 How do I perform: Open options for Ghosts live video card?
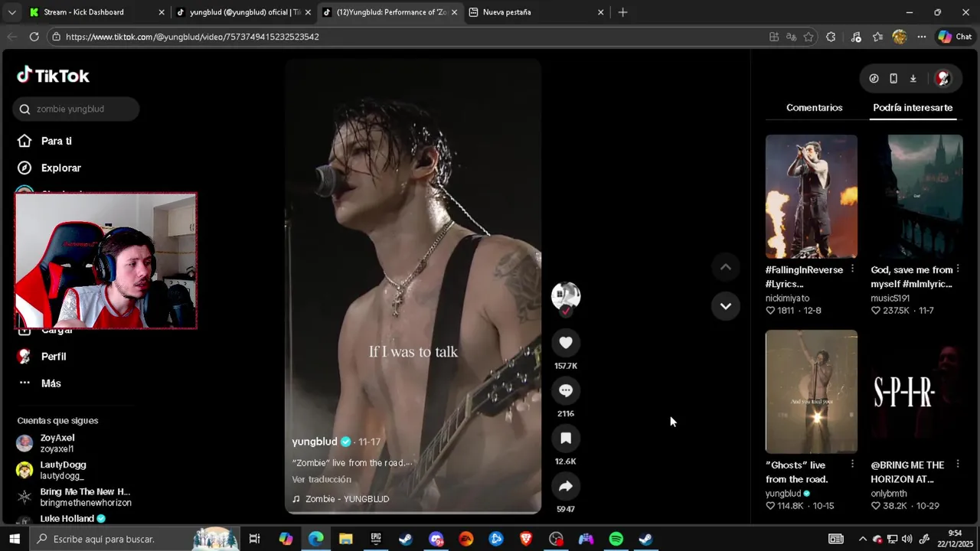click(852, 465)
